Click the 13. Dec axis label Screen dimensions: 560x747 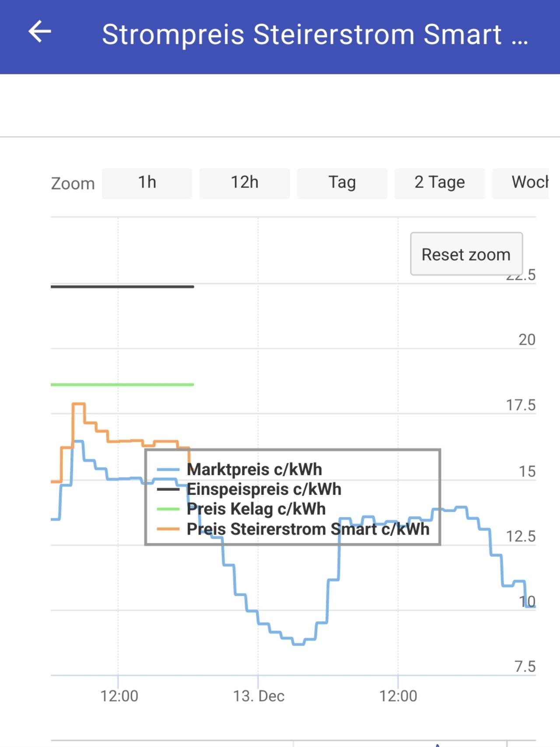pyautogui.click(x=259, y=696)
